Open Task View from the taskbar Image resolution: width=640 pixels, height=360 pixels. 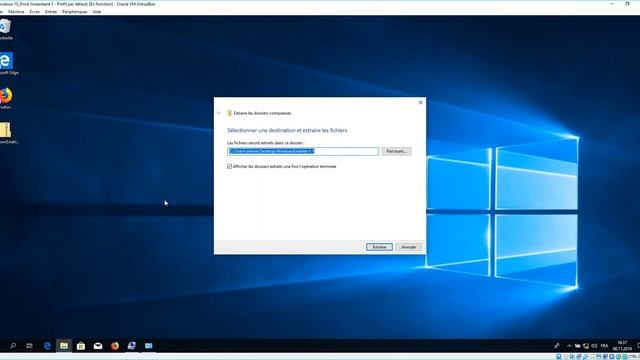coord(29,346)
